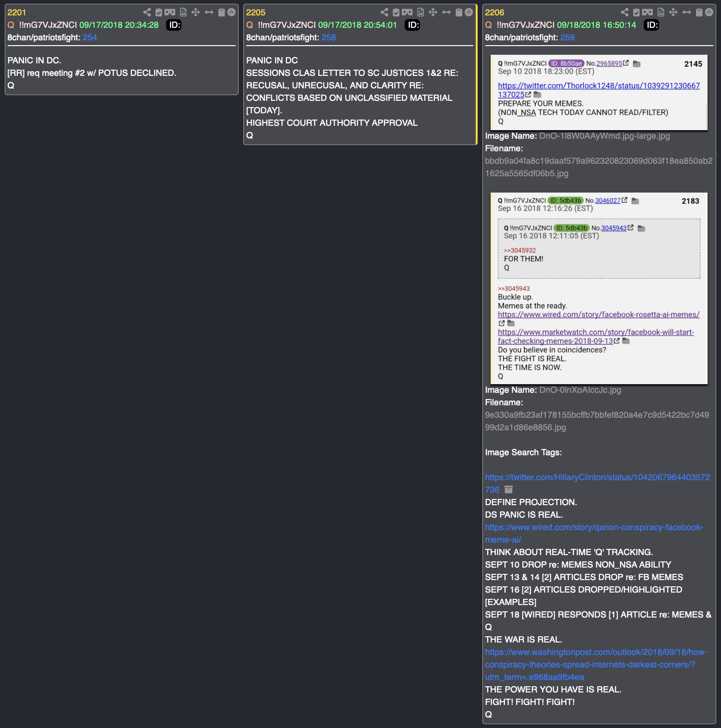Click 'THINK ABOUT REAL-TIME 'Q' TRACKING.' line

pyautogui.click(x=569, y=552)
